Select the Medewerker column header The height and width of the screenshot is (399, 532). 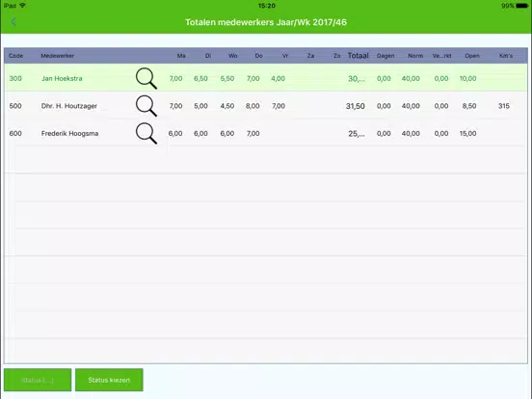tap(57, 56)
